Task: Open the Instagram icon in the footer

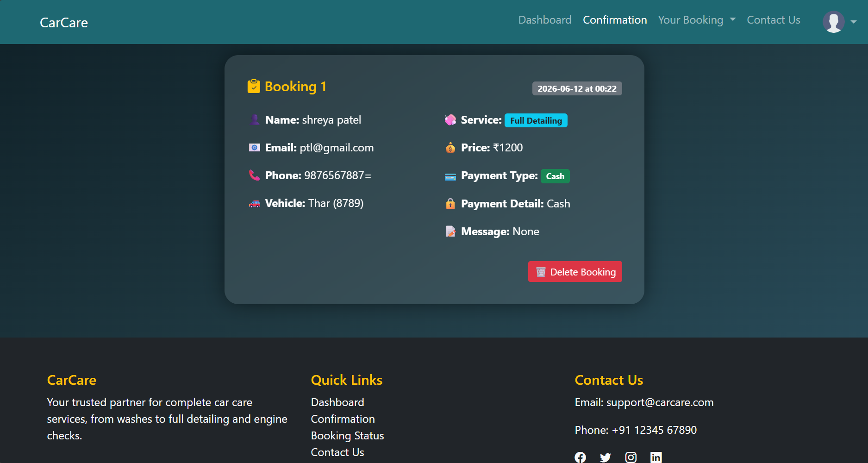Action: pos(631,457)
